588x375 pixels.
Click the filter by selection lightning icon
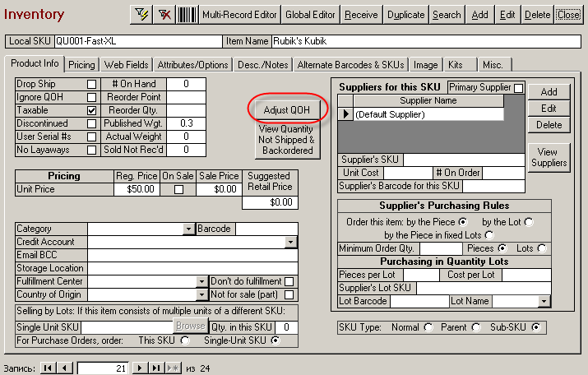141,15
